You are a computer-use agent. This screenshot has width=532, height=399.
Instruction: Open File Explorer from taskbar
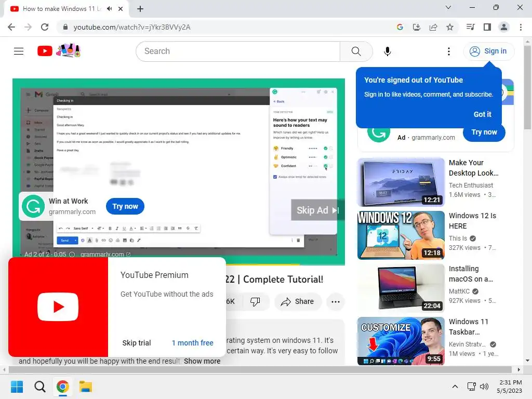click(86, 387)
